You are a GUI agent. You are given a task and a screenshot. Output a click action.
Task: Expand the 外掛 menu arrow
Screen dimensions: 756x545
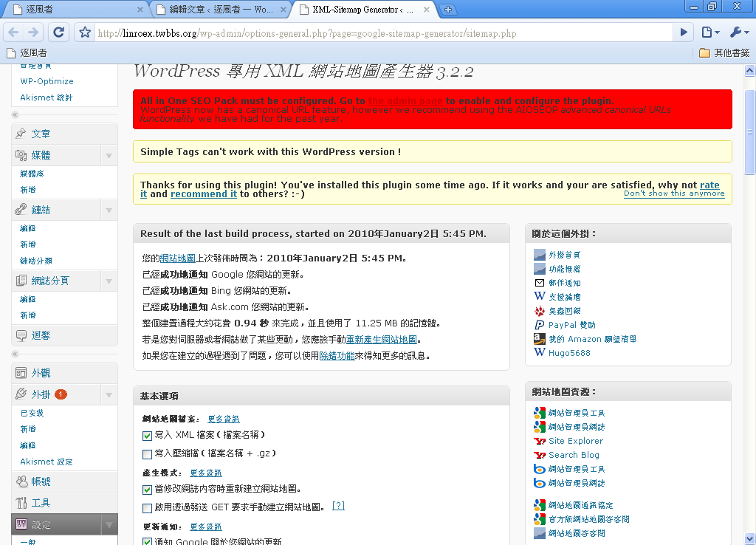click(109, 394)
